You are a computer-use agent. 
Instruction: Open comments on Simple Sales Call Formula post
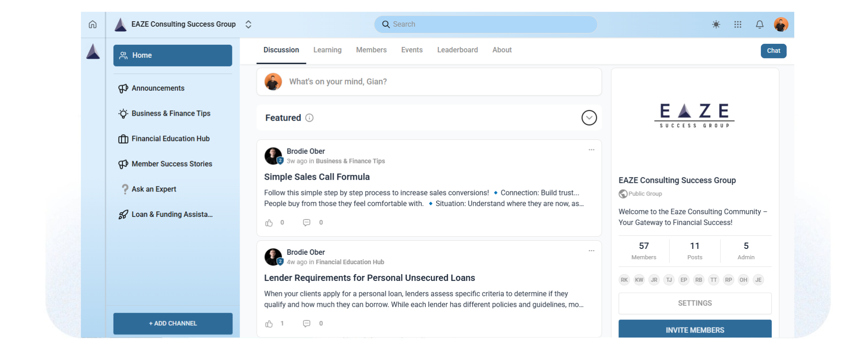pos(307,223)
